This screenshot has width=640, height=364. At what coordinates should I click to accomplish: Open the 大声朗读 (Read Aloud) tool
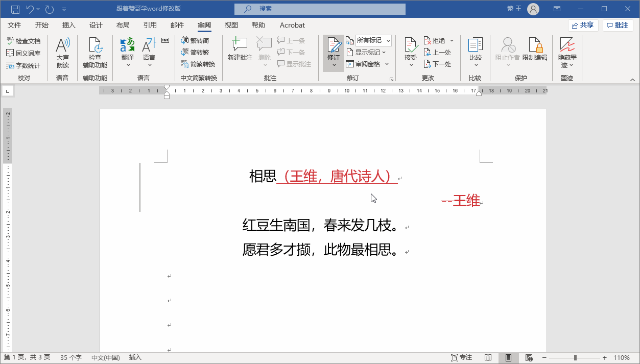[x=63, y=51]
